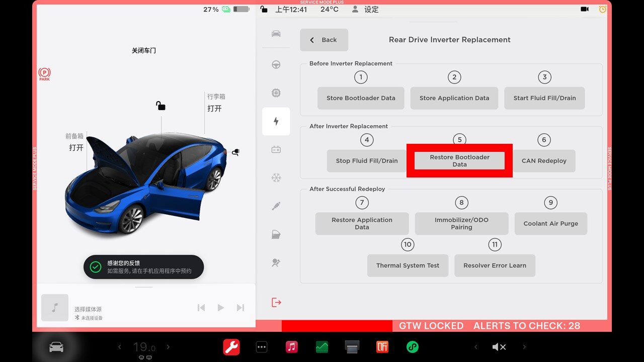This screenshot has width=644, height=362.
Task: Select the airbag safety sidebar icon
Action: (x=276, y=262)
